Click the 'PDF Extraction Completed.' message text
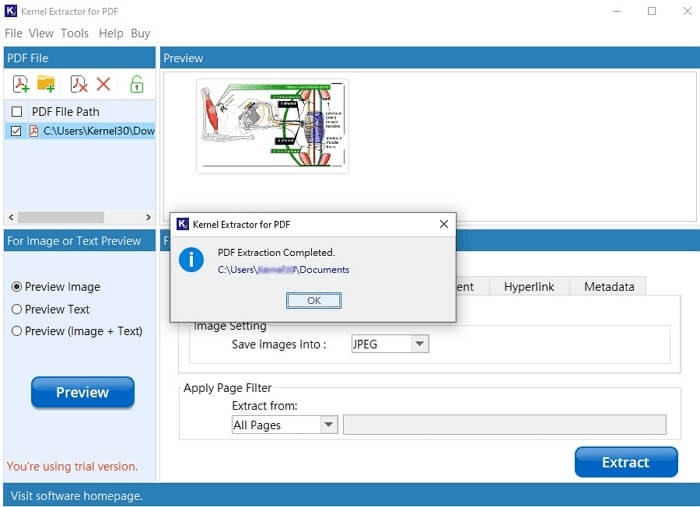The width and height of the screenshot is (700, 507). click(x=276, y=253)
